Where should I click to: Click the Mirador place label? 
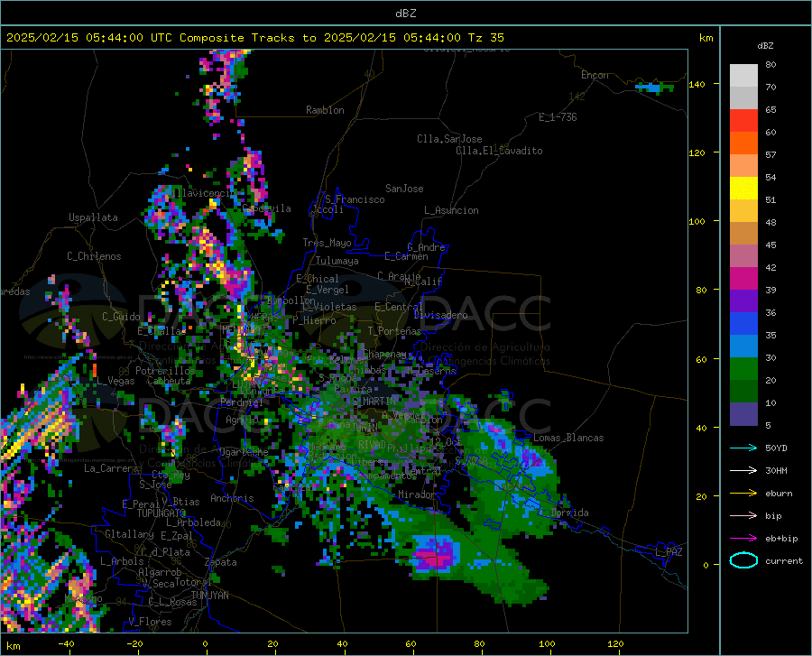[x=417, y=494]
